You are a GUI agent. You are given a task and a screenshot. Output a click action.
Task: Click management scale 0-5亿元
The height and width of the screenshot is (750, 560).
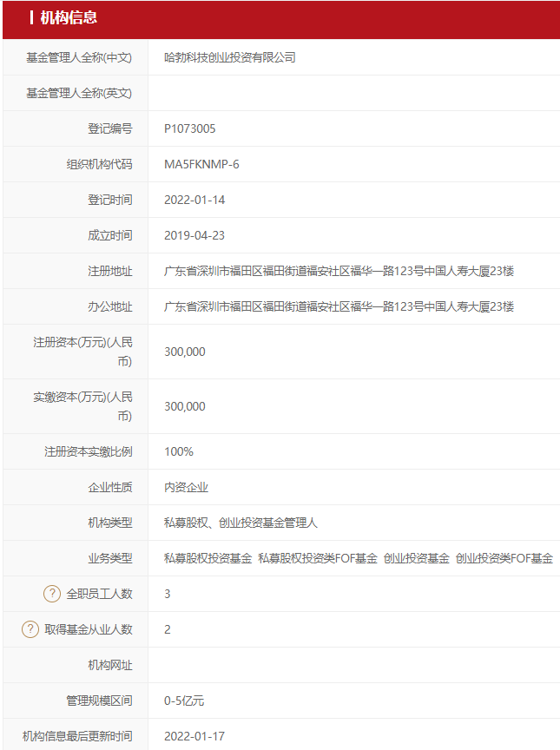coord(184,701)
